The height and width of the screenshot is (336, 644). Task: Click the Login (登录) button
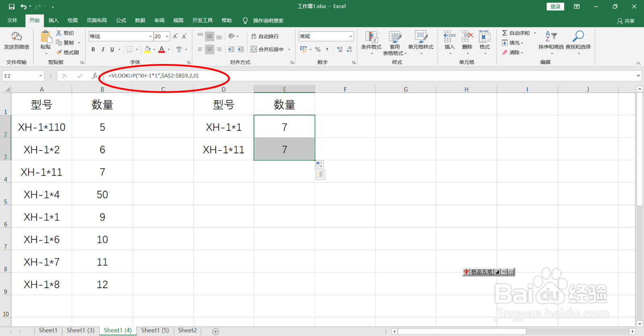point(555,6)
